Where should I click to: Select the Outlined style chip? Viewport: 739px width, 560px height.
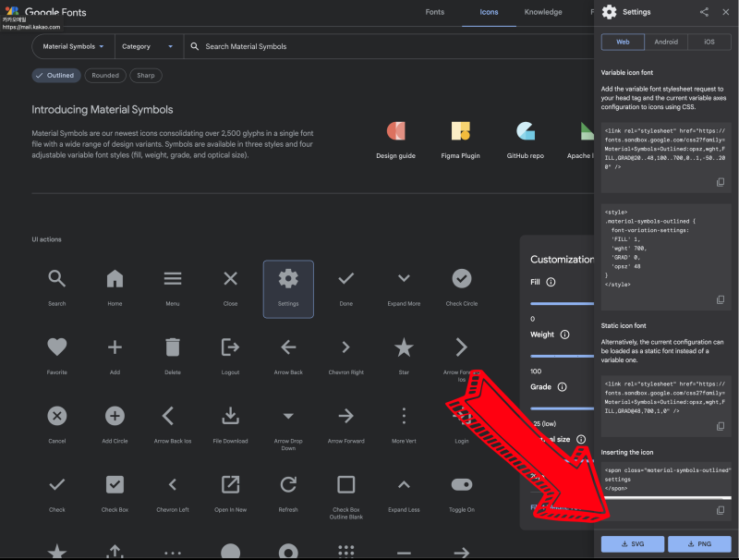(x=56, y=76)
